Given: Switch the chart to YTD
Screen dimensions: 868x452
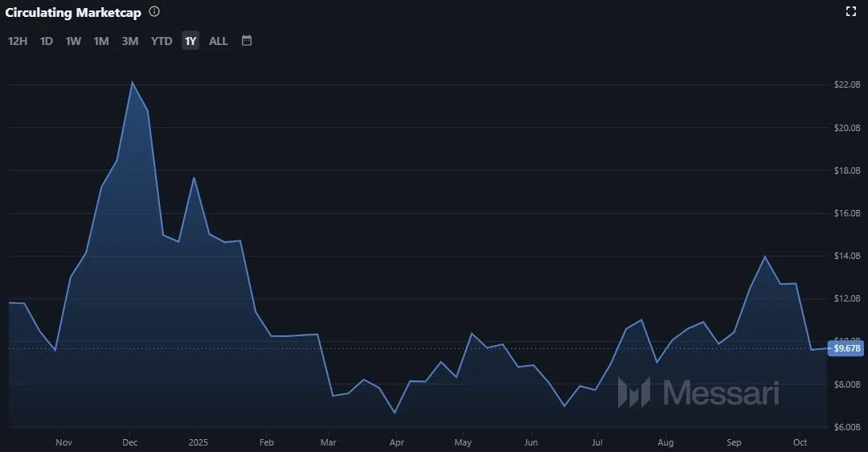Looking at the screenshot, I should (x=162, y=41).
